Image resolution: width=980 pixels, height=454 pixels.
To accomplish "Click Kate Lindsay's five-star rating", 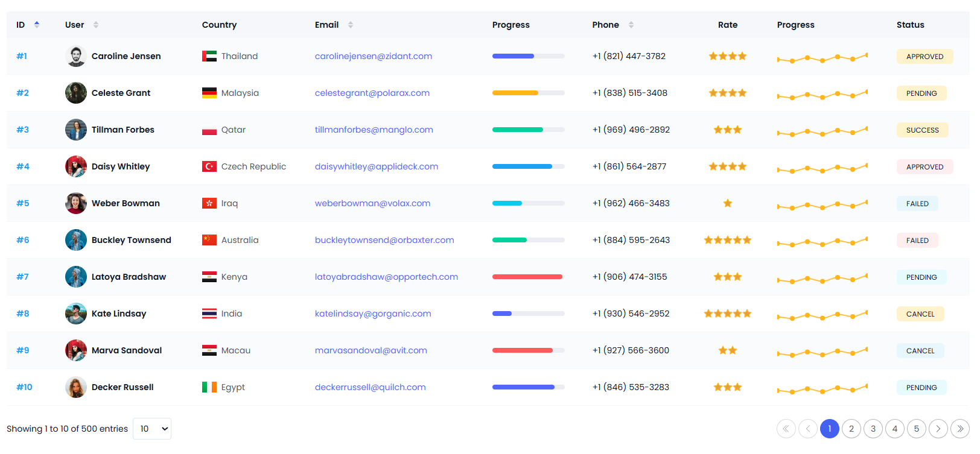I will click(728, 314).
